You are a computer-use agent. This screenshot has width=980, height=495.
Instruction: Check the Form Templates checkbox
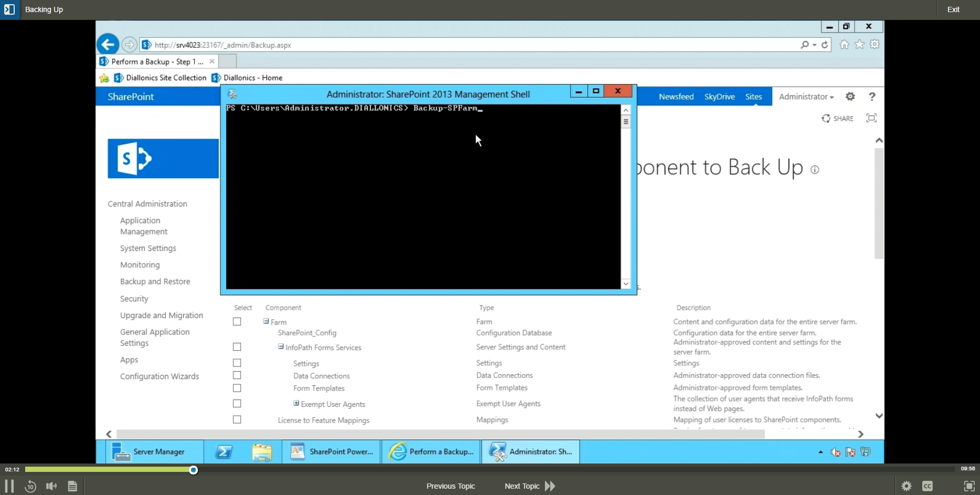[237, 388]
